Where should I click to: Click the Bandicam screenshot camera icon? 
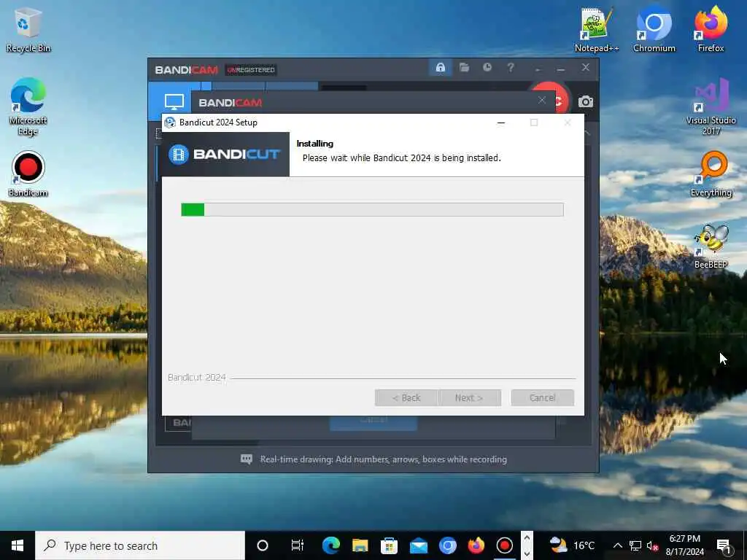click(586, 102)
